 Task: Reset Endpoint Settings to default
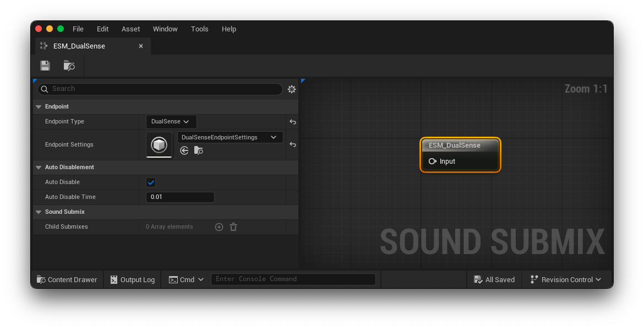(292, 144)
